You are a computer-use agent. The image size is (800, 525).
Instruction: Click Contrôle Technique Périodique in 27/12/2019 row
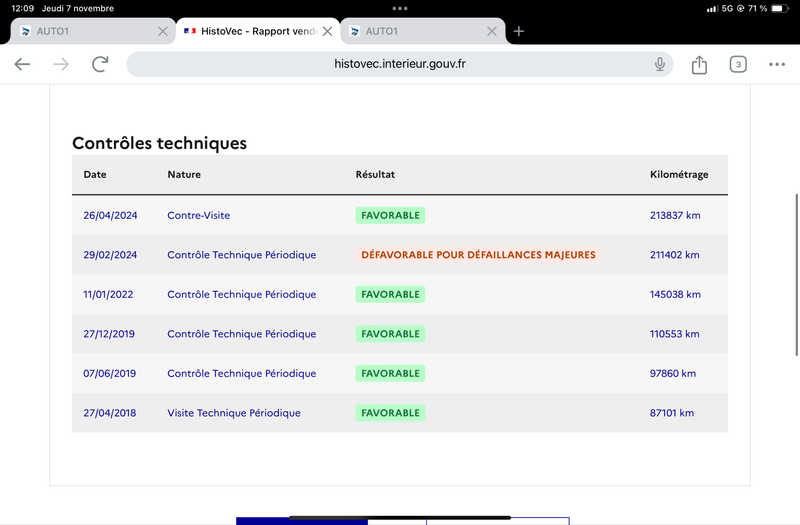[x=242, y=334]
